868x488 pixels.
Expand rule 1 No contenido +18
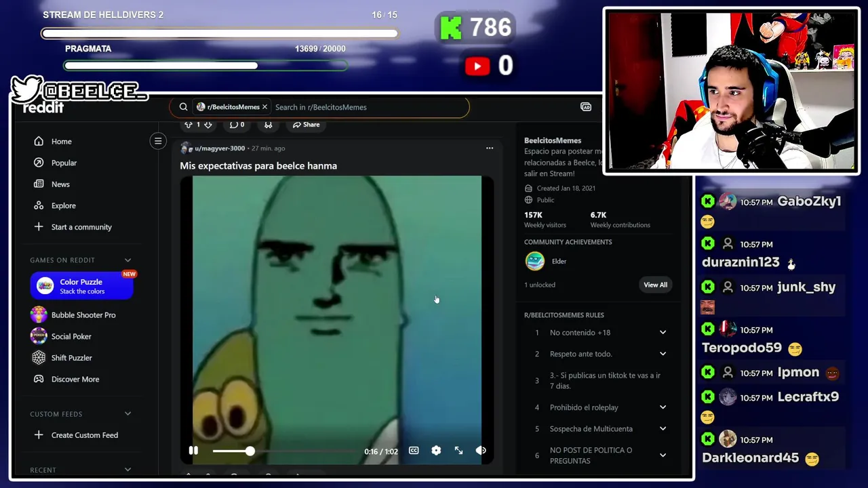[663, 332]
